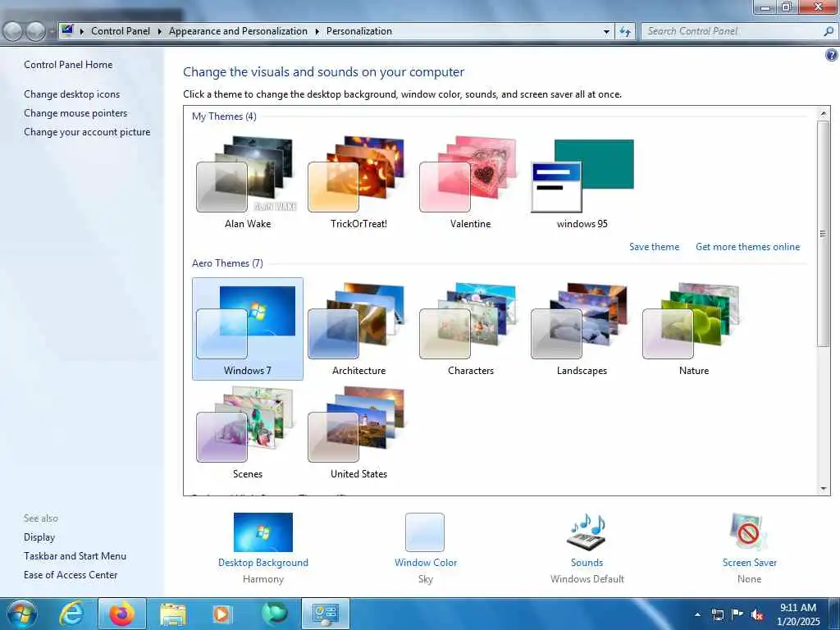Choose the Valentine theme
This screenshot has width=840, height=630.
tap(470, 182)
